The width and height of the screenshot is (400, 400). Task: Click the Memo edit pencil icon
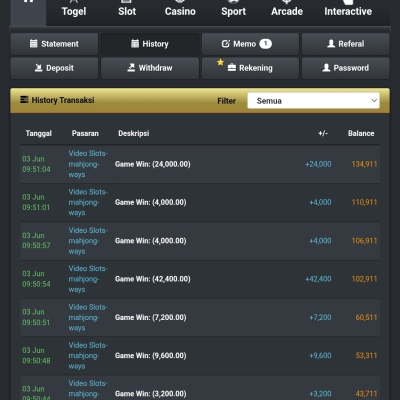pyautogui.click(x=226, y=44)
